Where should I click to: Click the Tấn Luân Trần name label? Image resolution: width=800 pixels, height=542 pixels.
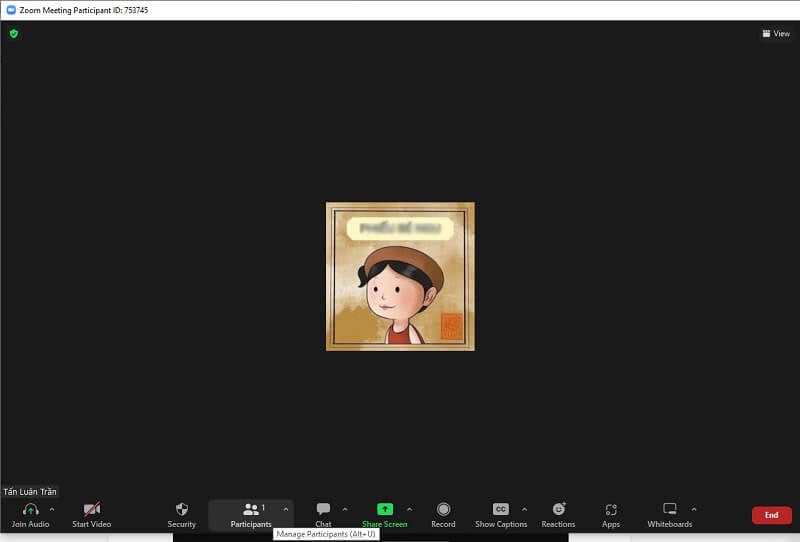30,491
